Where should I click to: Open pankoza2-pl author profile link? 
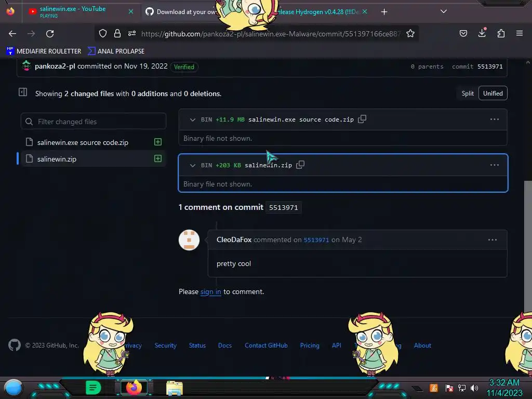click(55, 66)
